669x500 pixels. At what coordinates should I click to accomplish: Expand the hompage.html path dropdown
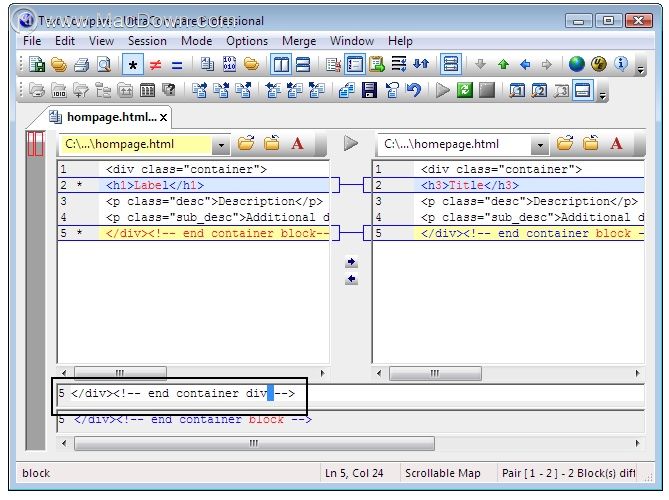click(x=221, y=145)
